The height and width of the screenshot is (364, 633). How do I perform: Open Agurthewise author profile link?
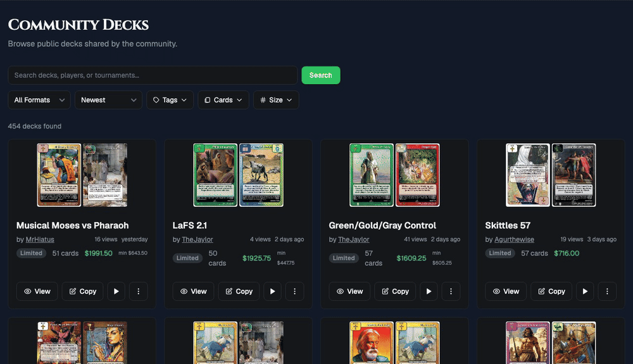pyautogui.click(x=514, y=239)
